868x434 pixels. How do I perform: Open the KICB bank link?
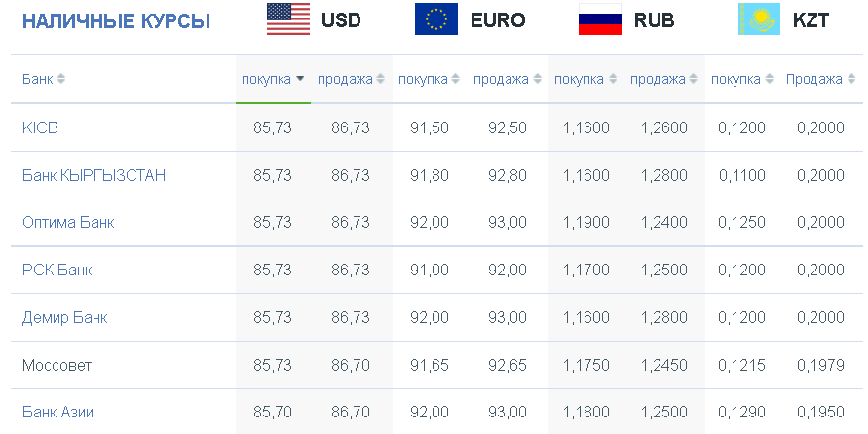pos(40,127)
